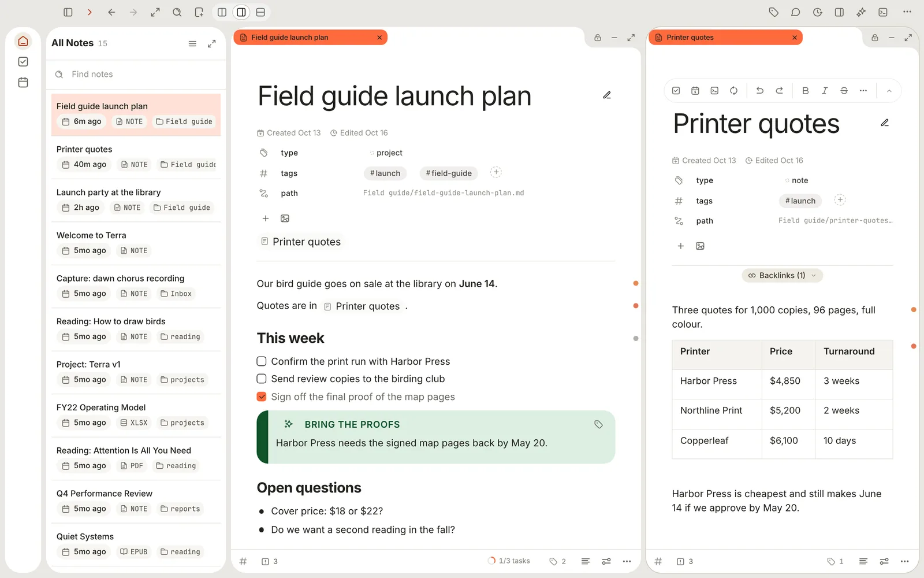The width and height of the screenshot is (924, 578).
Task: Select the Printer quotes tab
Action: point(725,38)
